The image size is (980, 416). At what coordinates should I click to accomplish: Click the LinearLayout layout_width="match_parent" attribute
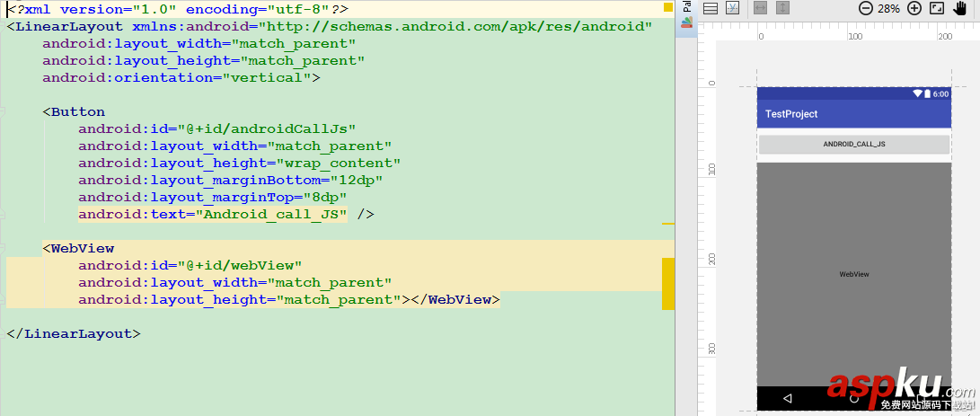pos(199,44)
